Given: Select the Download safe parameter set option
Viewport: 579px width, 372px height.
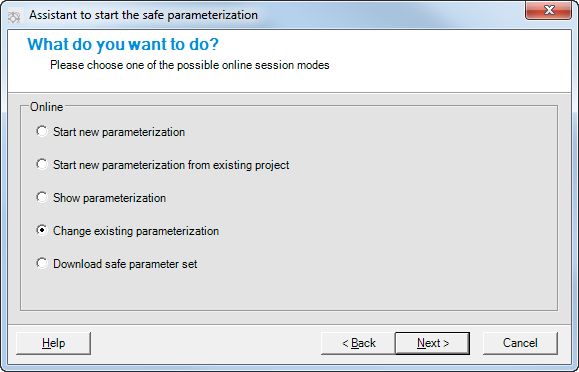Looking at the screenshot, I should [42, 263].
